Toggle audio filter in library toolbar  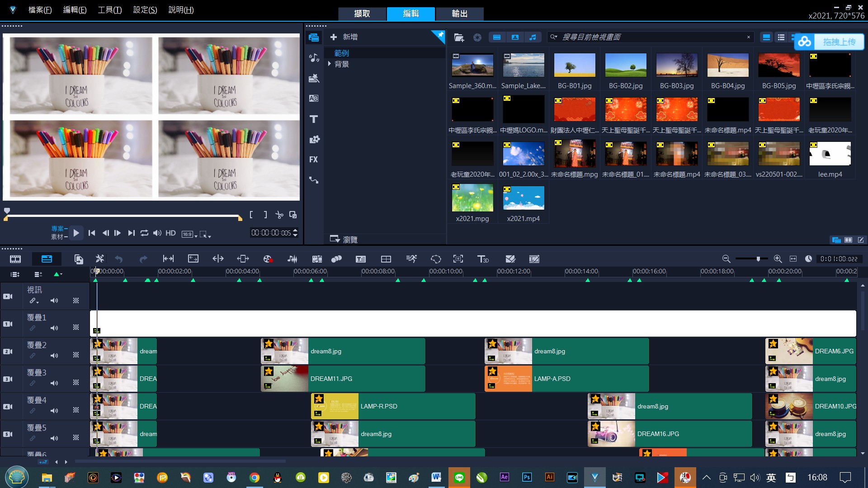click(x=533, y=38)
